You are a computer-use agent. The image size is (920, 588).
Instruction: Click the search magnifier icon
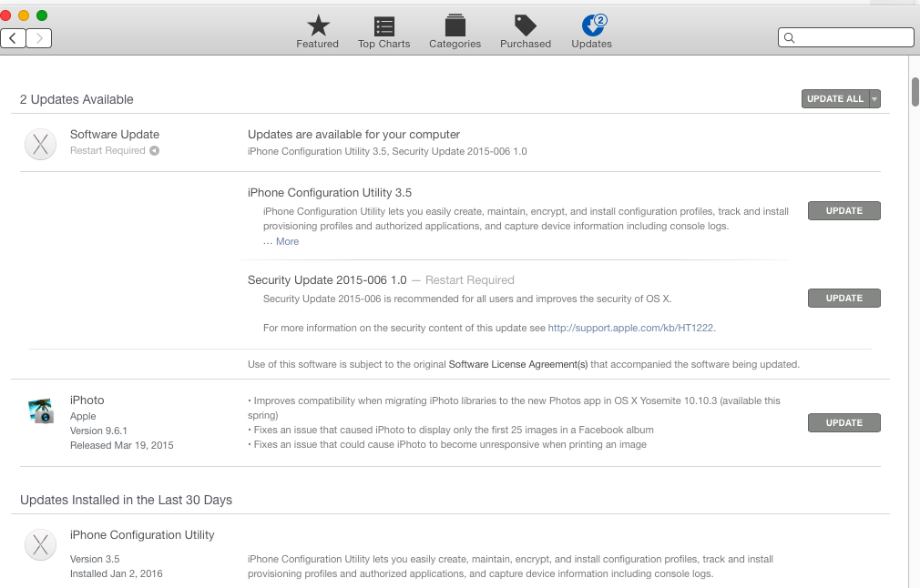coord(789,38)
